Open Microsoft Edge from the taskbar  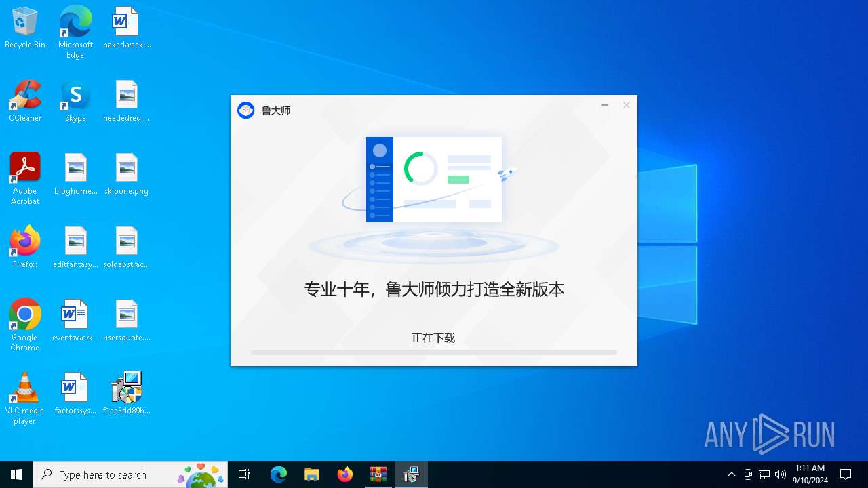click(x=279, y=474)
